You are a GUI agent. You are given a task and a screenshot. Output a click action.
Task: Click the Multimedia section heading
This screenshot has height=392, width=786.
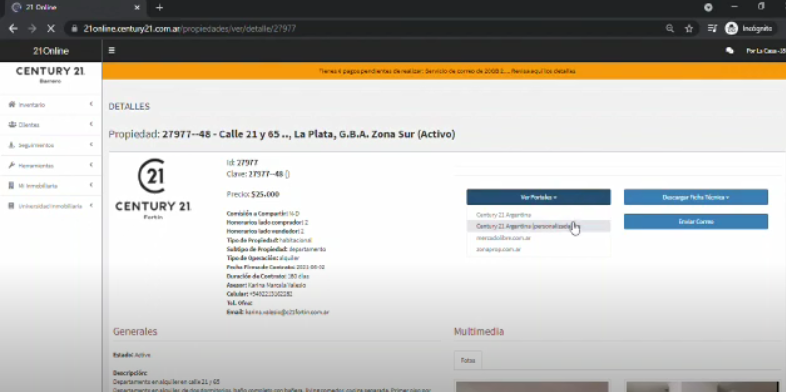tap(479, 331)
